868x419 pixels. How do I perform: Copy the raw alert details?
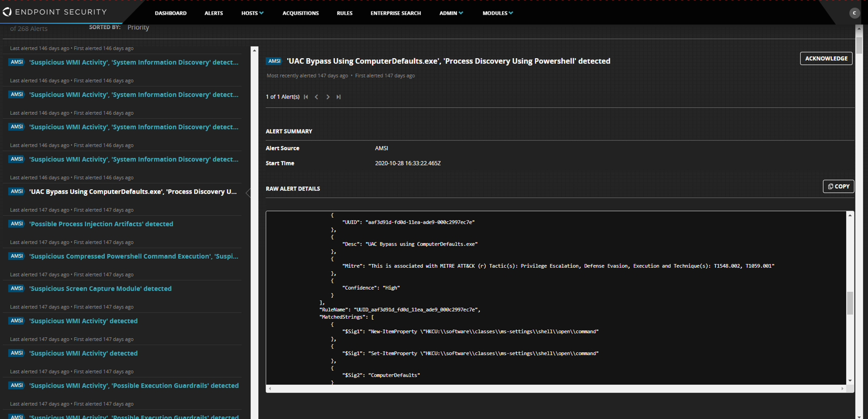[838, 186]
